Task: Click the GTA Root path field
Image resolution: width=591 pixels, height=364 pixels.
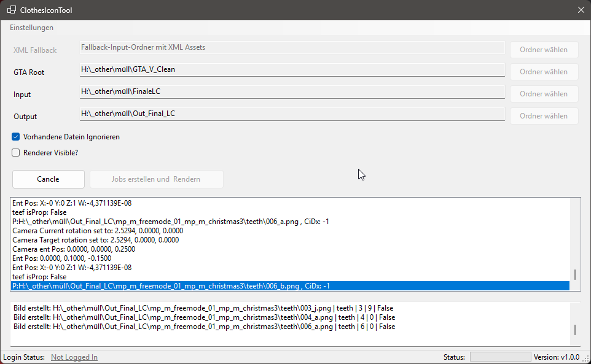Action: (292, 69)
